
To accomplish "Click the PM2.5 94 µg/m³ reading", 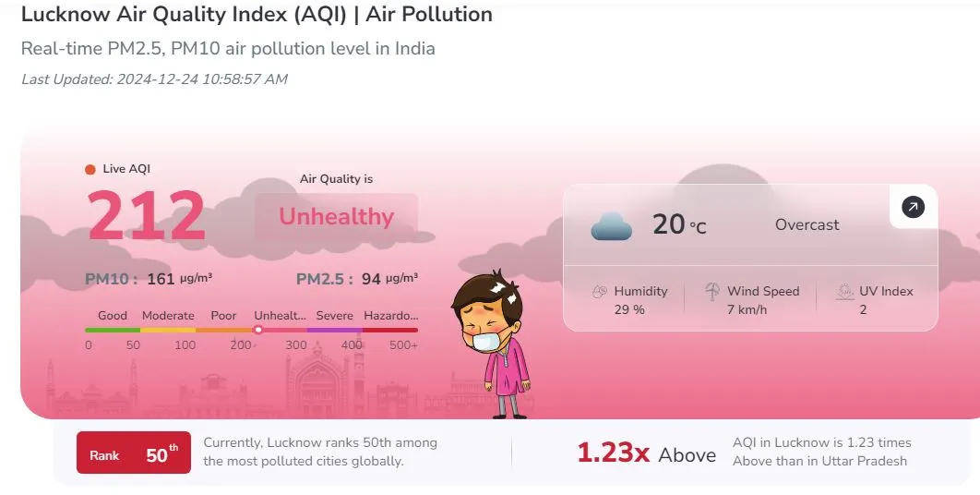I will (x=356, y=279).
